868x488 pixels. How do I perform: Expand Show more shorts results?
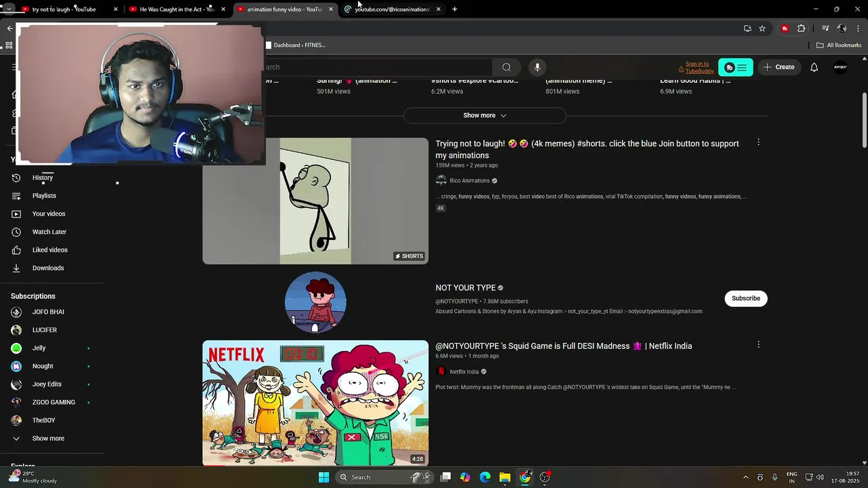pos(485,115)
